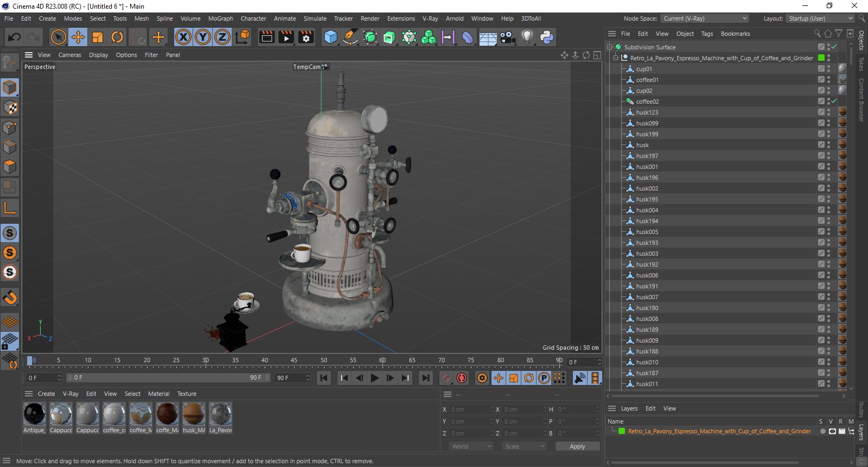Image resolution: width=868 pixels, height=467 pixels.
Task: Open viewport Cameras menu
Action: click(x=69, y=55)
